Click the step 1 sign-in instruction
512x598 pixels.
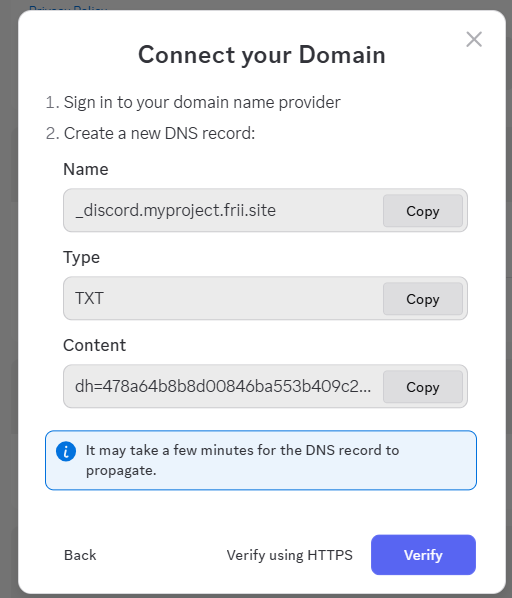point(193,102)
